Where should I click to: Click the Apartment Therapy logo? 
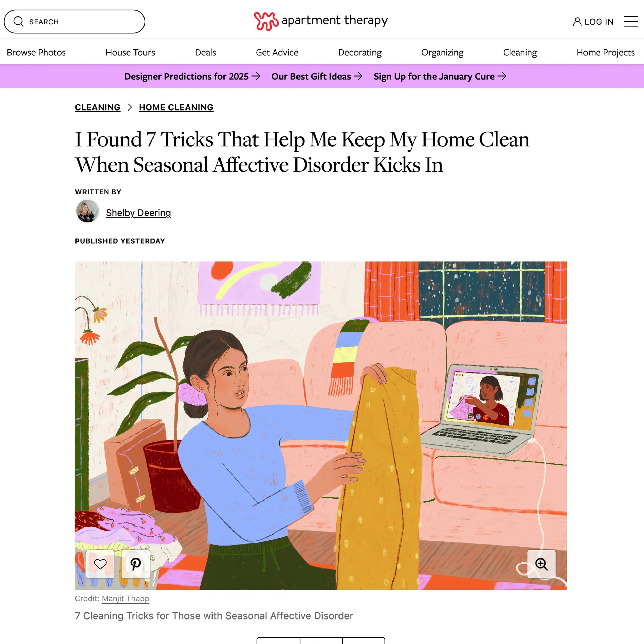point(321,21)
